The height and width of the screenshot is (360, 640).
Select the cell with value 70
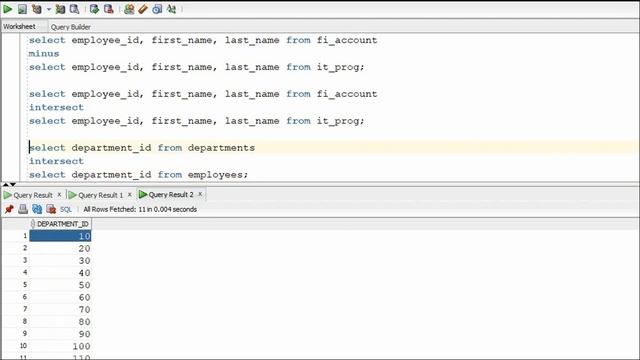click(x=60, y=309)
